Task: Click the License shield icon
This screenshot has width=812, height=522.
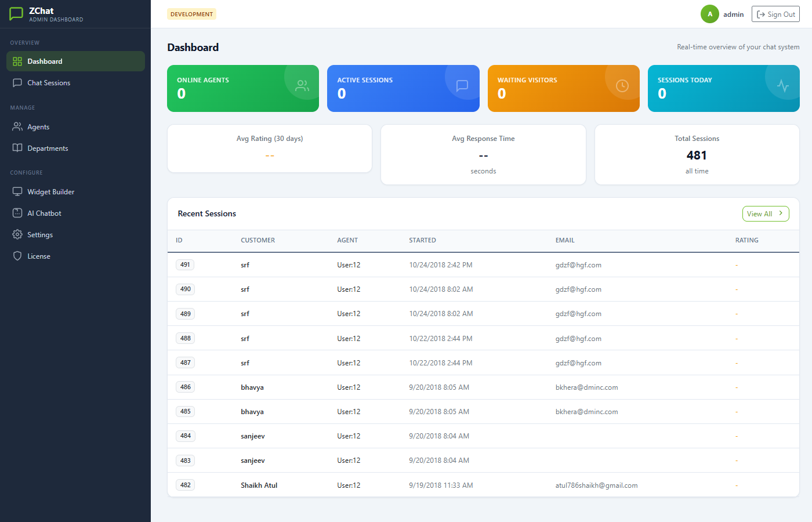Action: click(18, 256)
